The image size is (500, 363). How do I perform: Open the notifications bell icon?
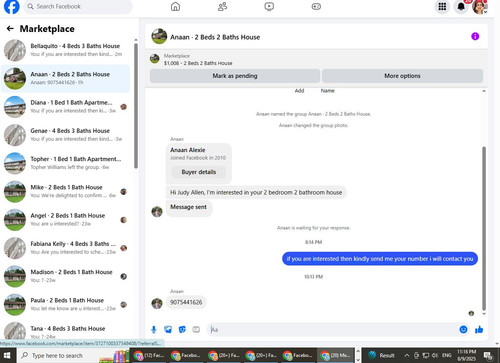tap(461, 6)
